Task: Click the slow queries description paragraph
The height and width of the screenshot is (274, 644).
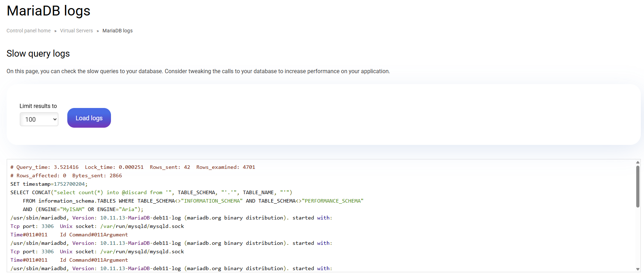Action: 198,71
